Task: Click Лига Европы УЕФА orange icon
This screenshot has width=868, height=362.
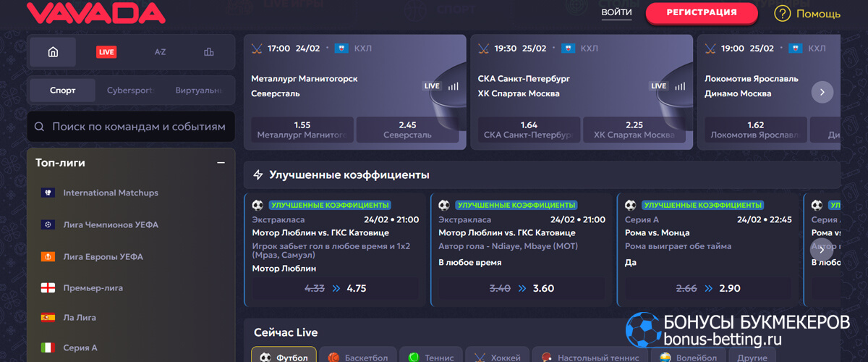Action: 48,256
